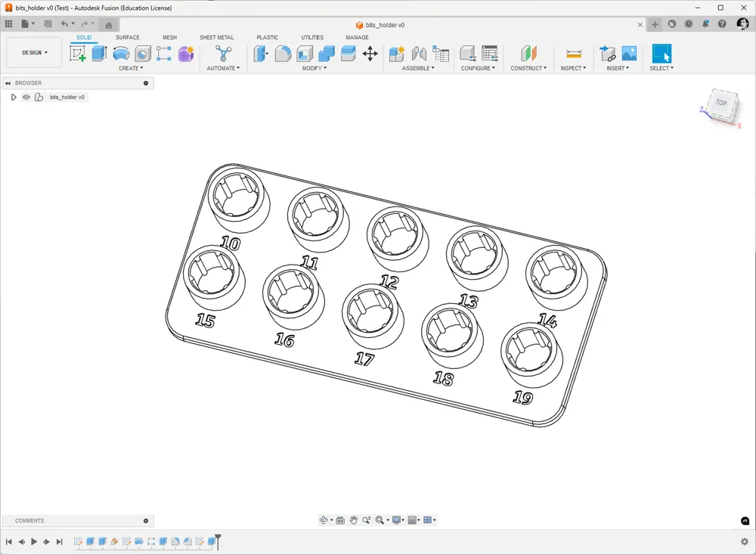Select the Offset Face tool

click(348, 54)
